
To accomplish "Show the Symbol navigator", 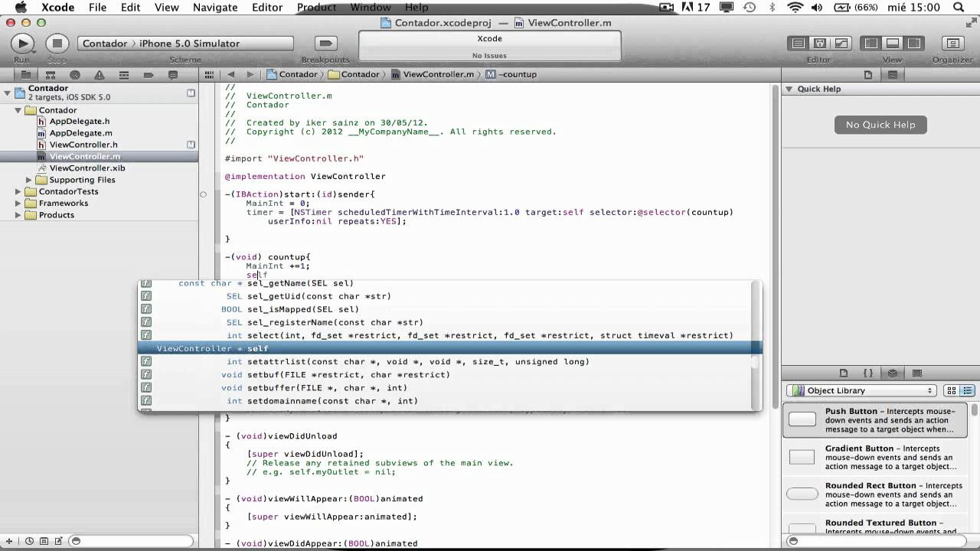I will tap(51, 75).
